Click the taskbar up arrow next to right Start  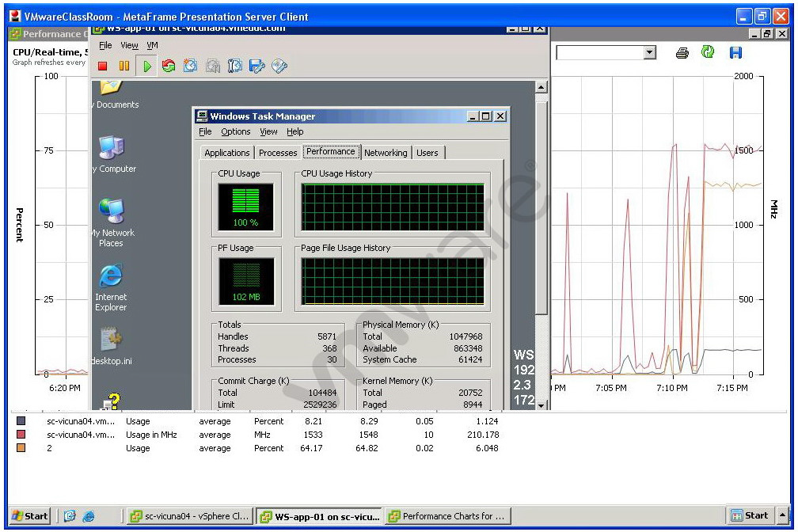pyautogui.click(x=783, y=515)
